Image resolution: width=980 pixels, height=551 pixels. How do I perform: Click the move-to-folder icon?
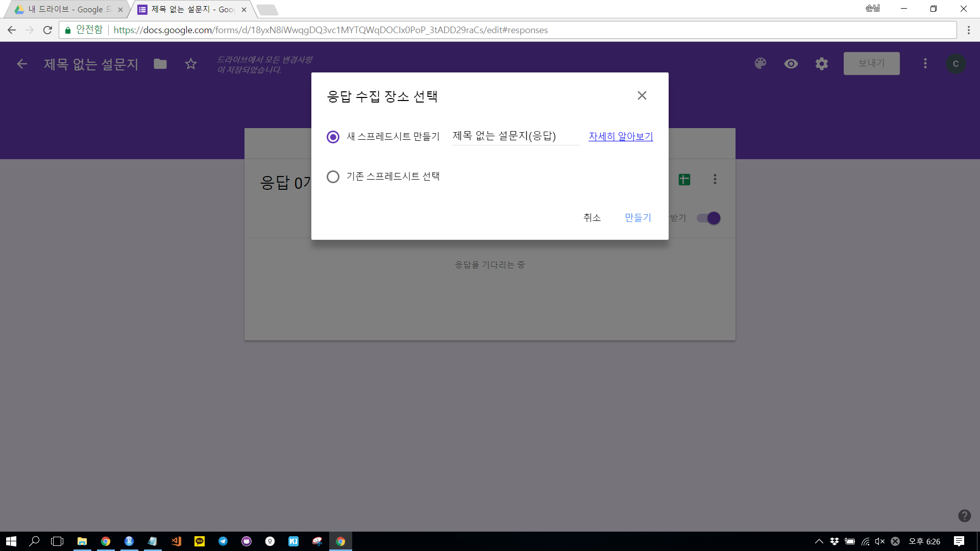tap(160, 64)
